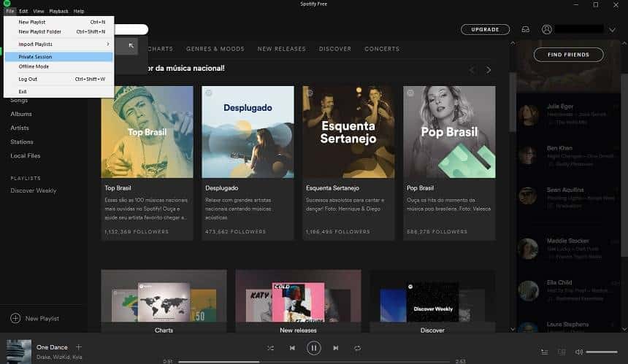Pause the current song
This screenshot has width=628, height=364.
point(313,348)
